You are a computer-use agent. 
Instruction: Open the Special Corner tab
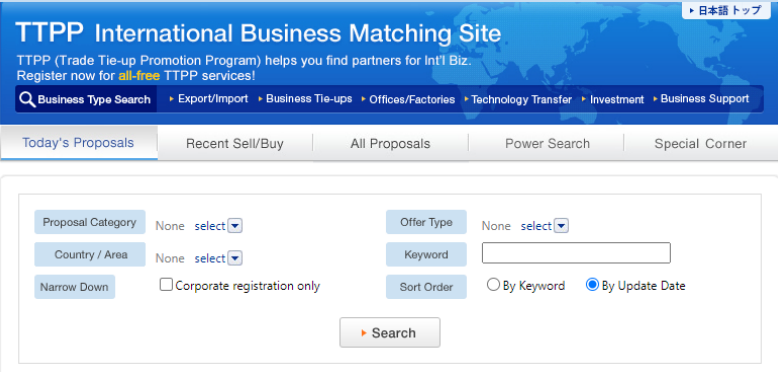point(700,144)
